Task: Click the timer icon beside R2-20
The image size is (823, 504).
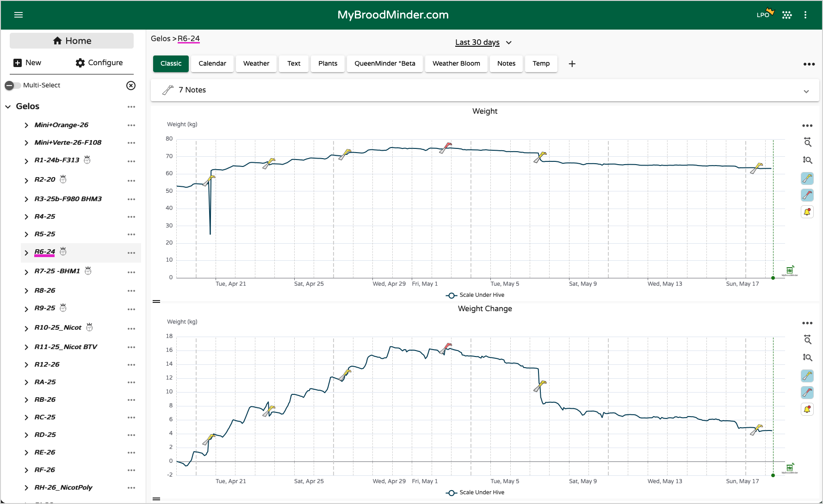Action: pyautogui.click(x=63, y=179)
